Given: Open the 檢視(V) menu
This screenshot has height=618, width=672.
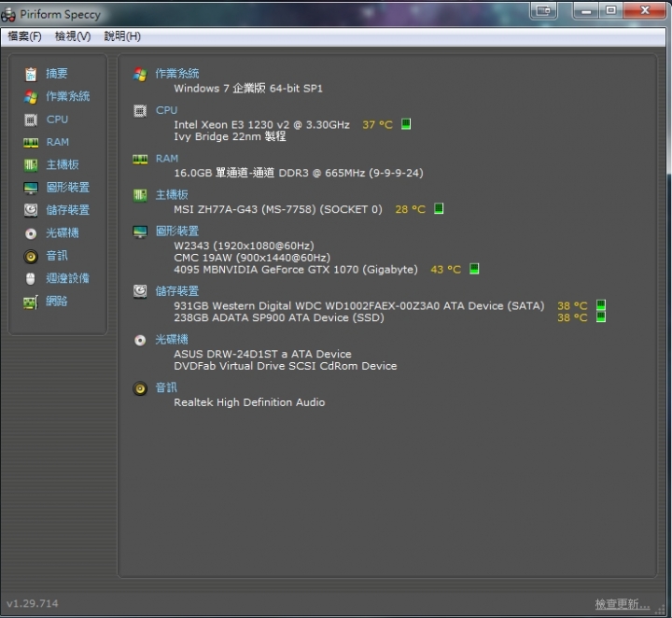Looking at the screenshot, I should [x=73, y=36].
